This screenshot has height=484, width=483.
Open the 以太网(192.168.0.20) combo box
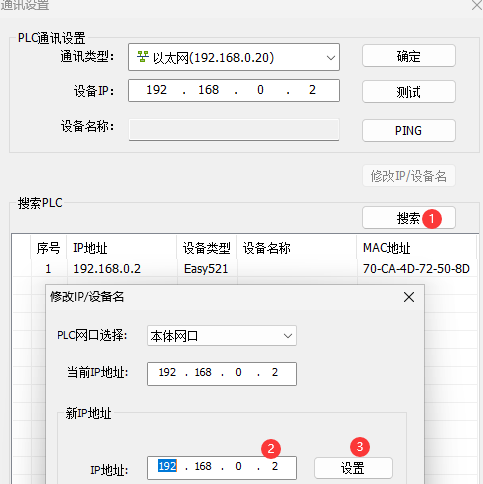pos(234,57)
